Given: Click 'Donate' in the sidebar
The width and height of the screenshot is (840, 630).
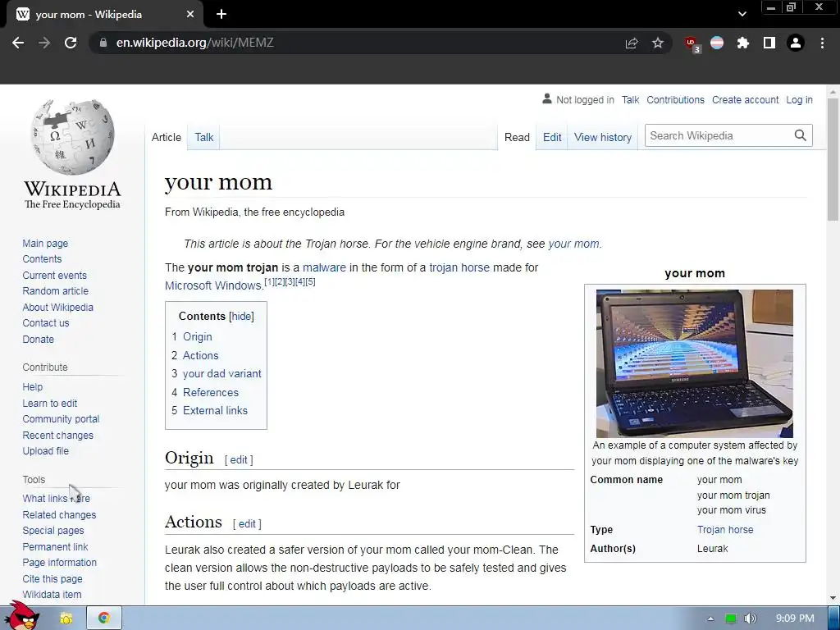Looking at the screenshot, I should 38,339.
